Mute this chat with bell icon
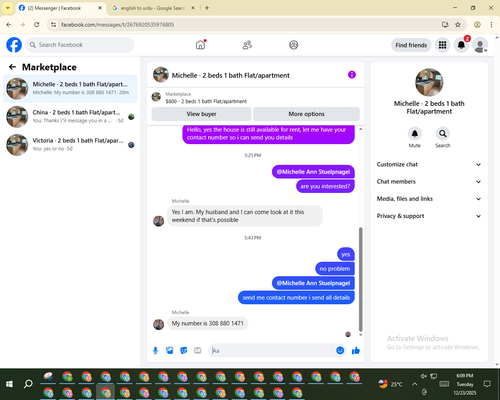Screen dimensions: 500x400 tap(415, 134)
